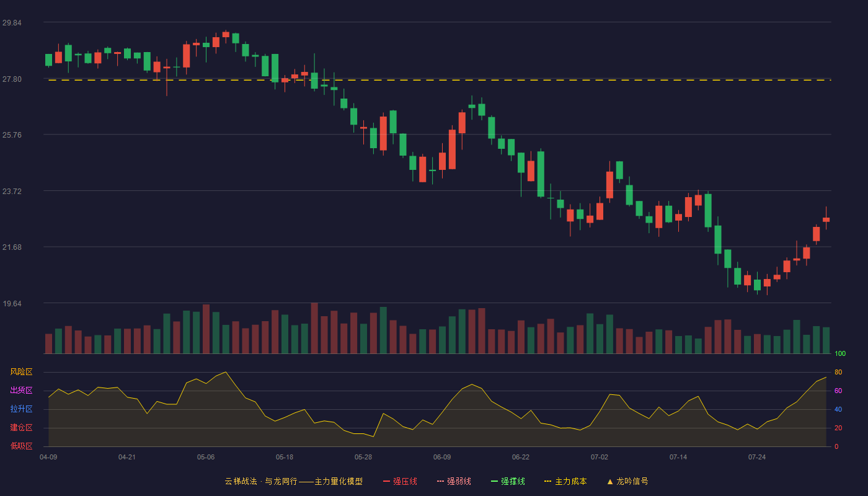This screenshot has width=868, height=496.
Task: Toggle the 龙吟信号 legend series
Action: pos(627,481)
